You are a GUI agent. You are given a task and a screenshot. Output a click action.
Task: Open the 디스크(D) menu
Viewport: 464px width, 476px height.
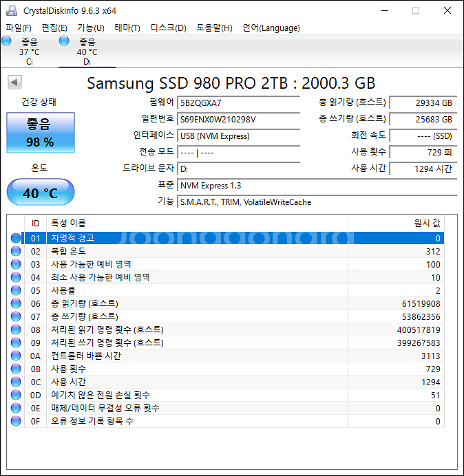[x=169, y=28]
